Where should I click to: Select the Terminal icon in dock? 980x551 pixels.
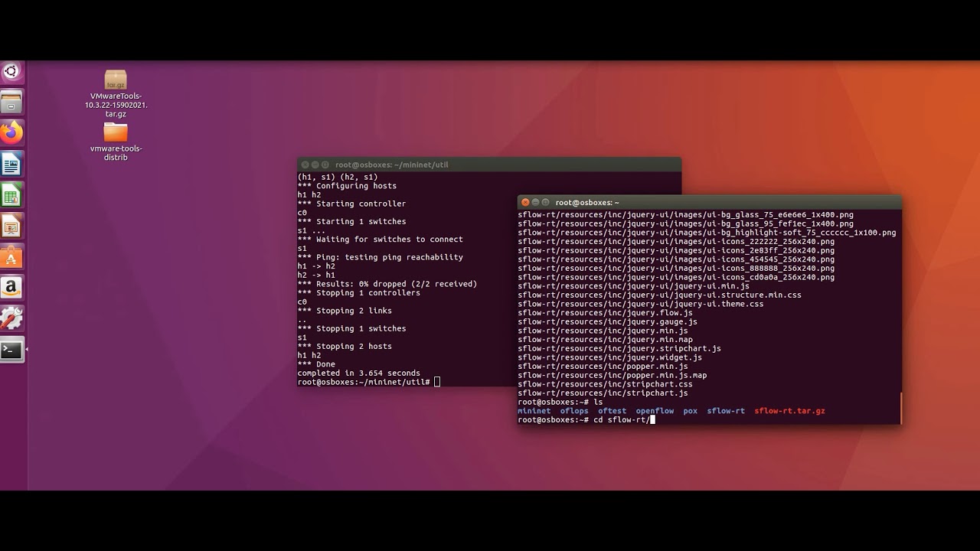point(11,350)
